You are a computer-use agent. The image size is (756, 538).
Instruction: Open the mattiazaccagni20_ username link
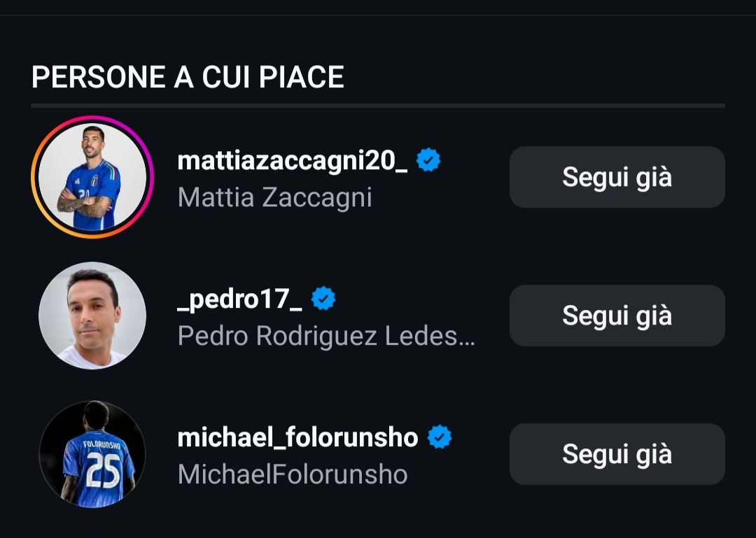(293, 161)
